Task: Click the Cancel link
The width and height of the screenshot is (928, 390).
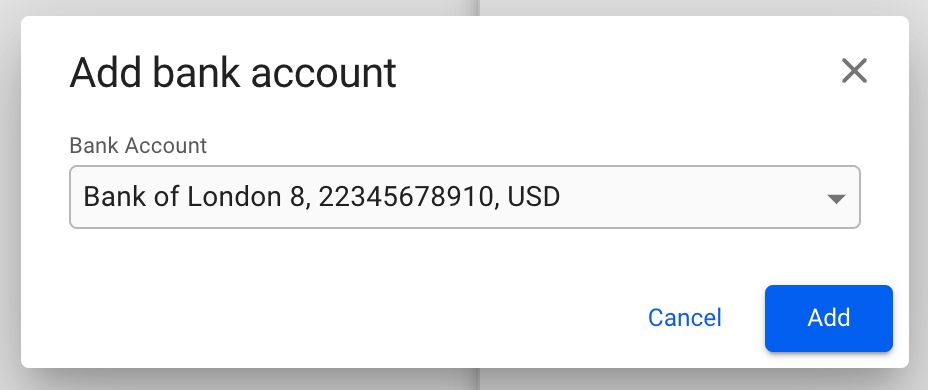Action: 685,318
